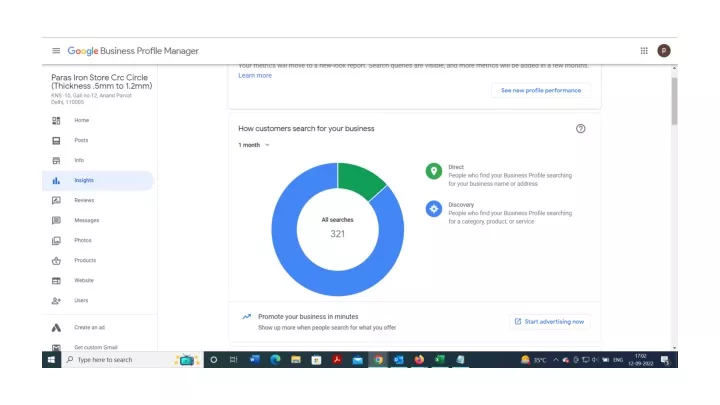The image size is (720, 405).
Task: Open Word from the taskbar
Action: (255, 360)
